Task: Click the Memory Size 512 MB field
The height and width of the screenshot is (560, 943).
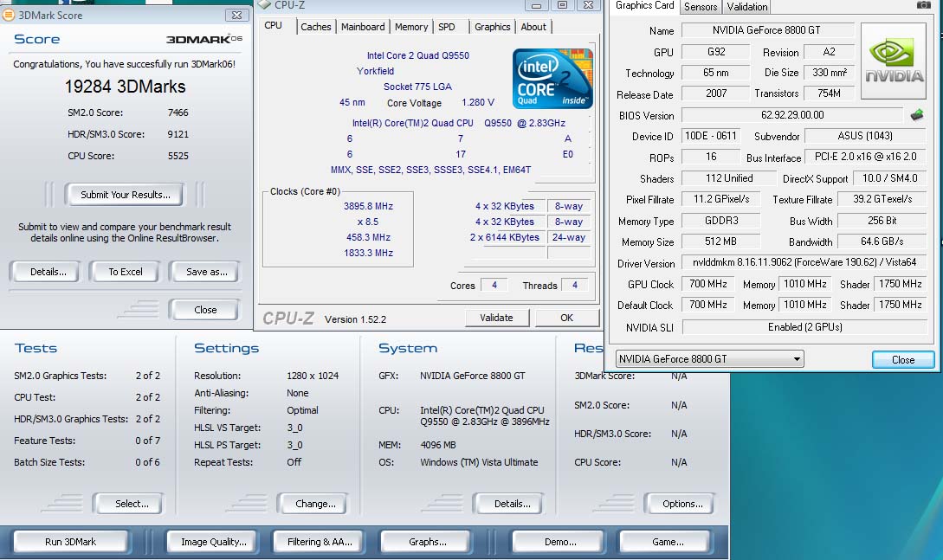Action: coord(720,241)
